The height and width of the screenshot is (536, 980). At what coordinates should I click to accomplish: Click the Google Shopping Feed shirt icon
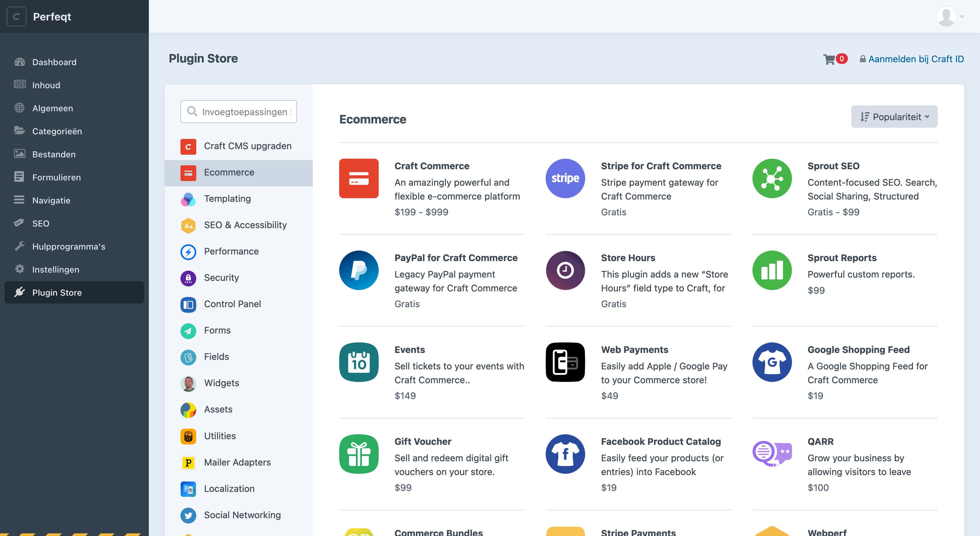point(772,362)
